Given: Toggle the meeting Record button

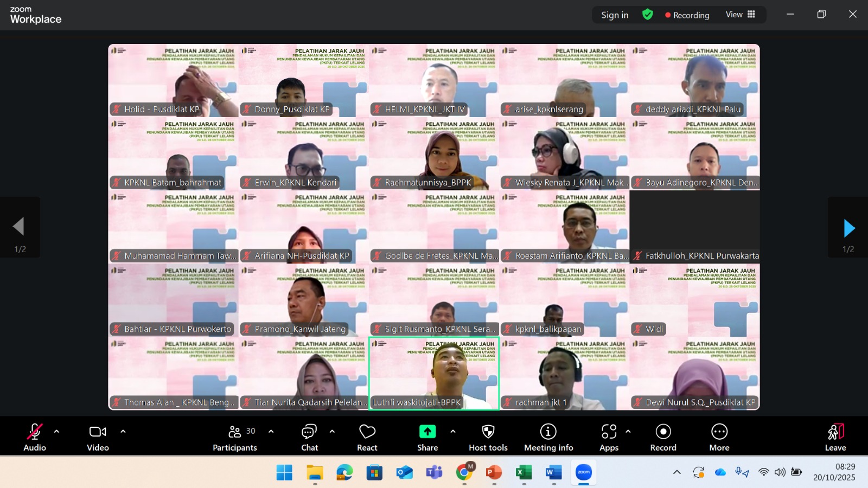Looking at the screenshot, I should (x=663, y=436).
